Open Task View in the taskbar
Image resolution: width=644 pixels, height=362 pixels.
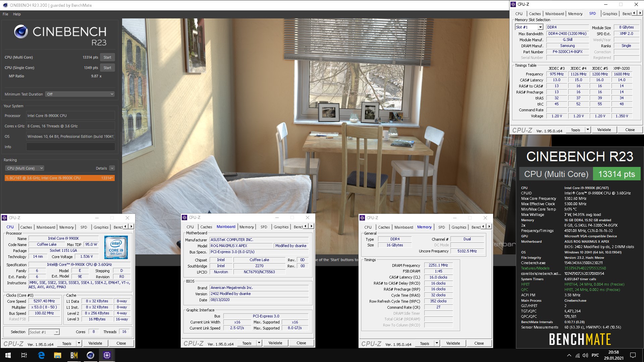point(24,355)
